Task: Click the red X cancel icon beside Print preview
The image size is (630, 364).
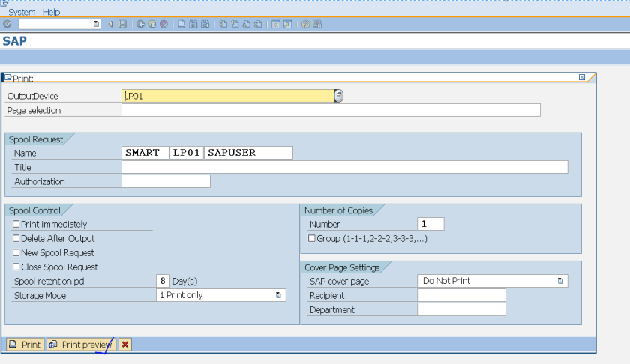Action: pyautogui.click(x=125, y=345)
